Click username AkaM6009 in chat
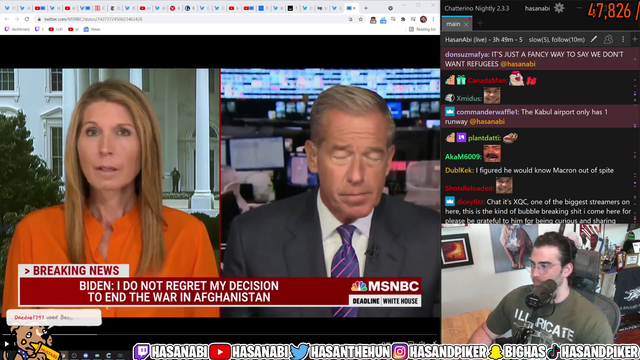This screenshot has width=640, height=360. (x=463, y=156)
